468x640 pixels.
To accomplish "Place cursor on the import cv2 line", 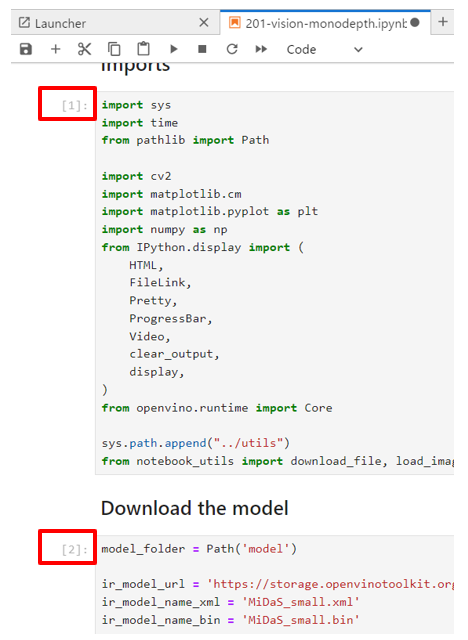I will tap(137, 176).
